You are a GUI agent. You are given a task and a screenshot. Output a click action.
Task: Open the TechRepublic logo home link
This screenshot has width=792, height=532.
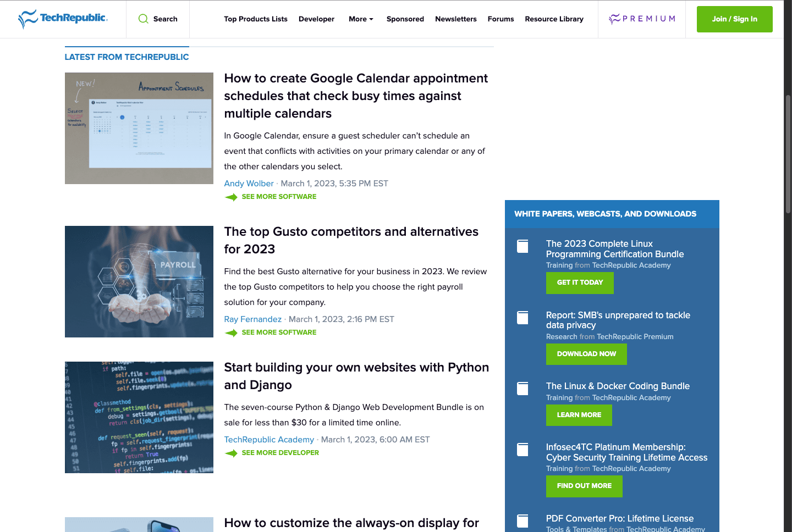pyautogui.click(x=63, y=19)
